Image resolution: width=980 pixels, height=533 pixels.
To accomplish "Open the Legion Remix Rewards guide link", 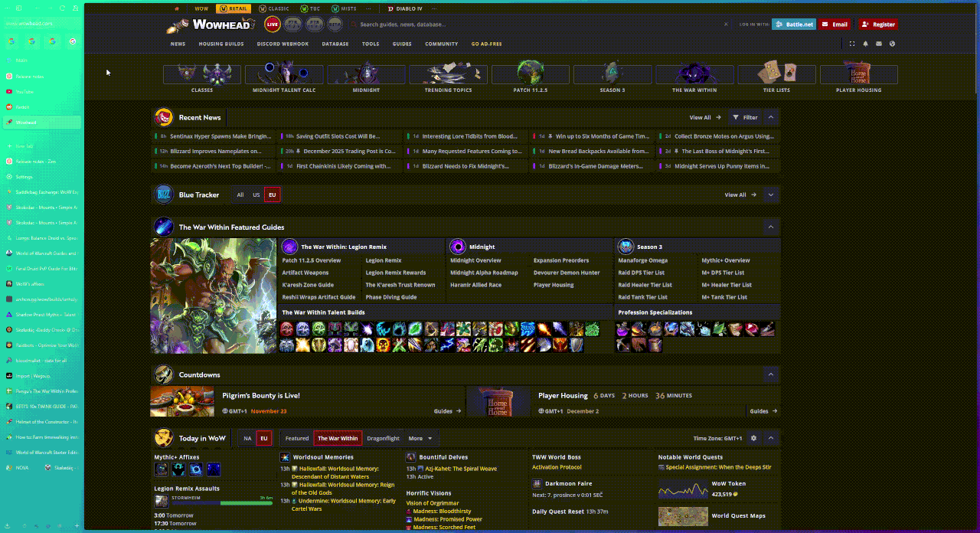I will pos(396,273).
